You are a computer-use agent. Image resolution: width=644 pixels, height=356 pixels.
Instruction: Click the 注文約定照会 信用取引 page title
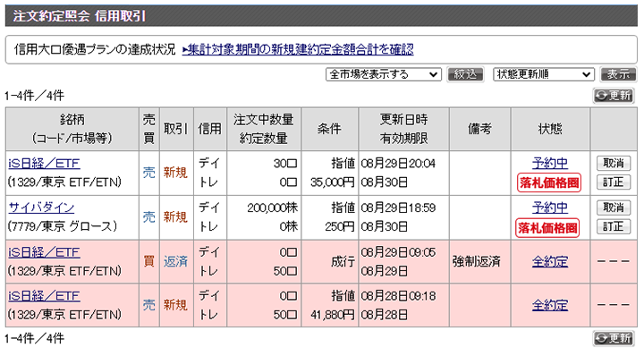tap(80, 16)
